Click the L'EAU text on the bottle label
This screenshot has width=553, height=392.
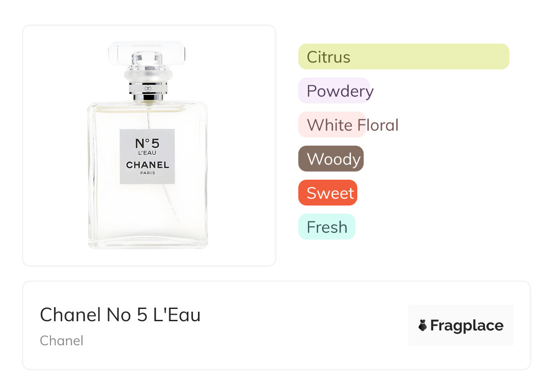click(147, 153)
